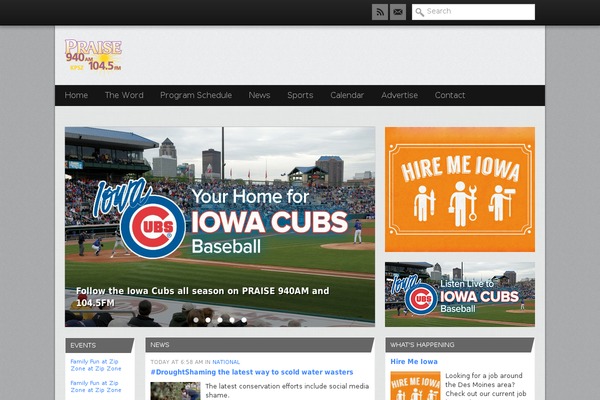Screen dimensions: 600x400
Task: Click inside the Search field
Action: click(473, 12)
